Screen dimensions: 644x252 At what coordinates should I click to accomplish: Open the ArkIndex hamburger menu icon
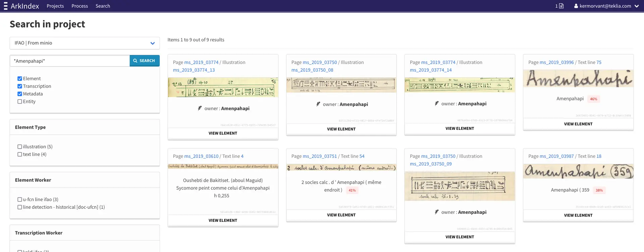5,6
